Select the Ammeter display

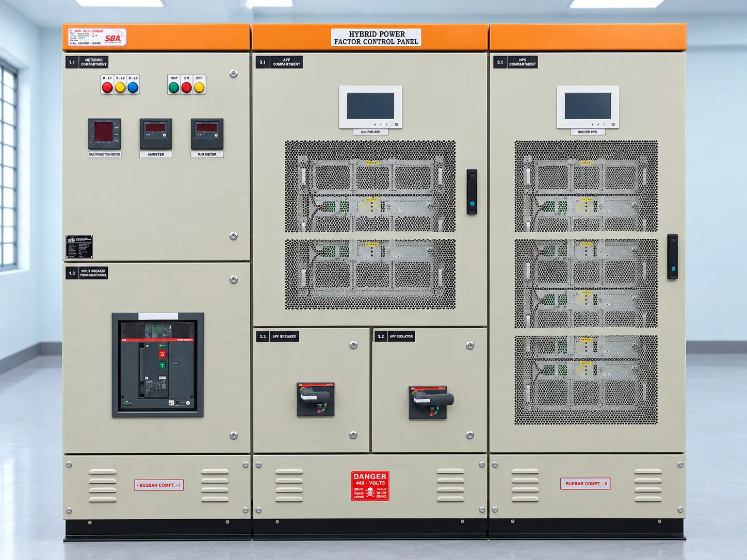[x=156, y=134]
